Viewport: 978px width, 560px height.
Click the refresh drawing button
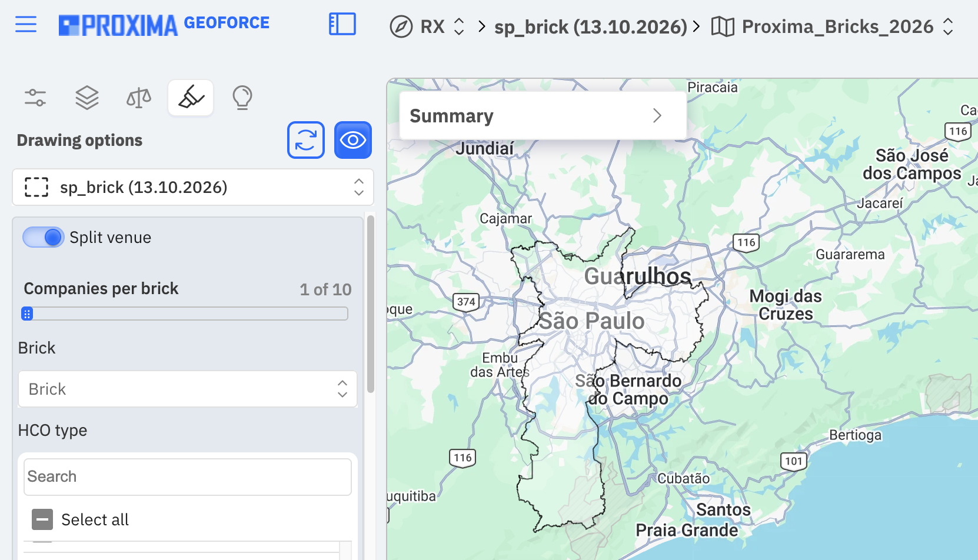click(x=306, y=140)
